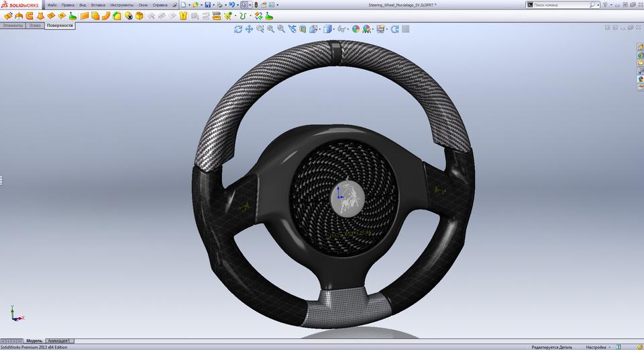Open Hide/Show Items glasses icon
Viewport: 644px width, 350px height.
coord(341,29)
